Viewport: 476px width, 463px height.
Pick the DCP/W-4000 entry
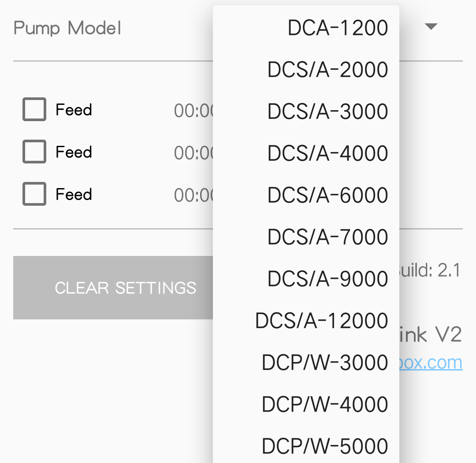click(x=306, y=404)
